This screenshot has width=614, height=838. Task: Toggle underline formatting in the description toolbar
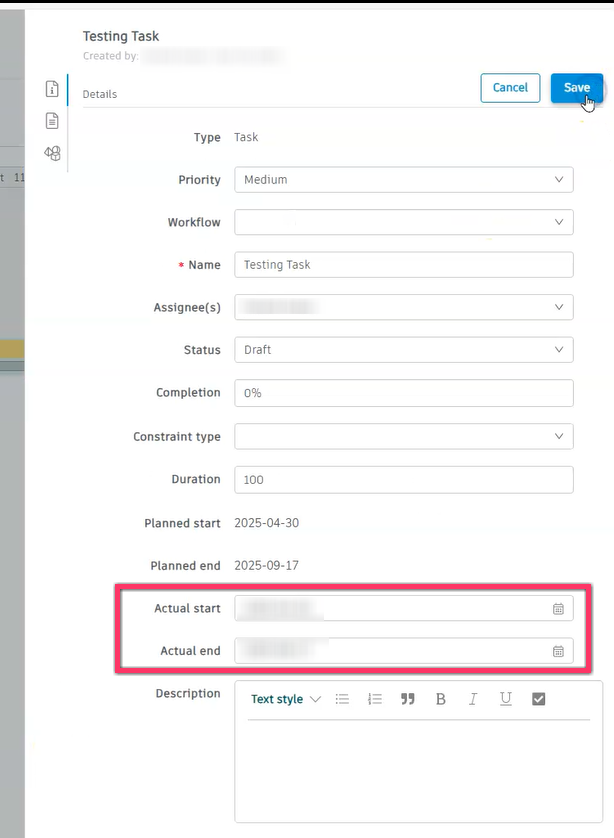coord(505,699)
